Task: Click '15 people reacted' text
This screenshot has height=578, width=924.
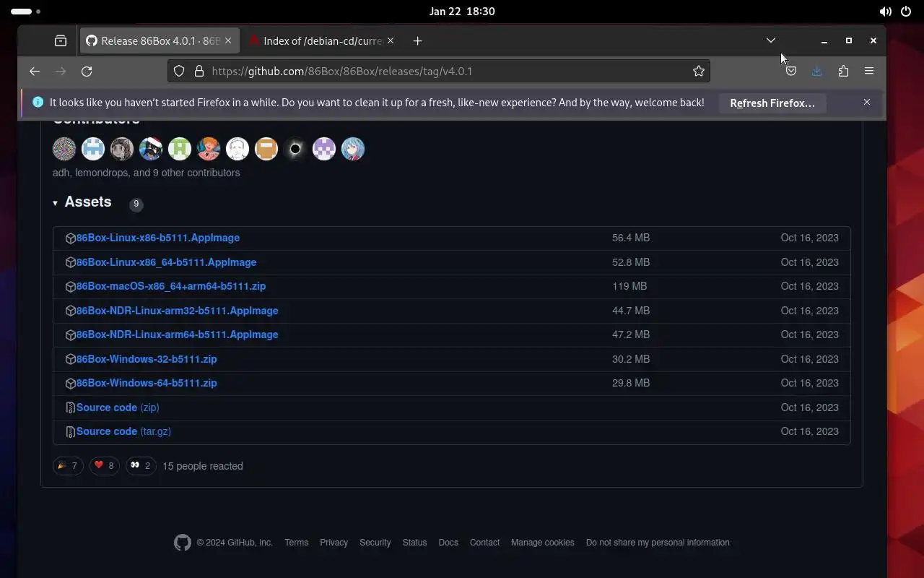Action: (x=203, y=466)
